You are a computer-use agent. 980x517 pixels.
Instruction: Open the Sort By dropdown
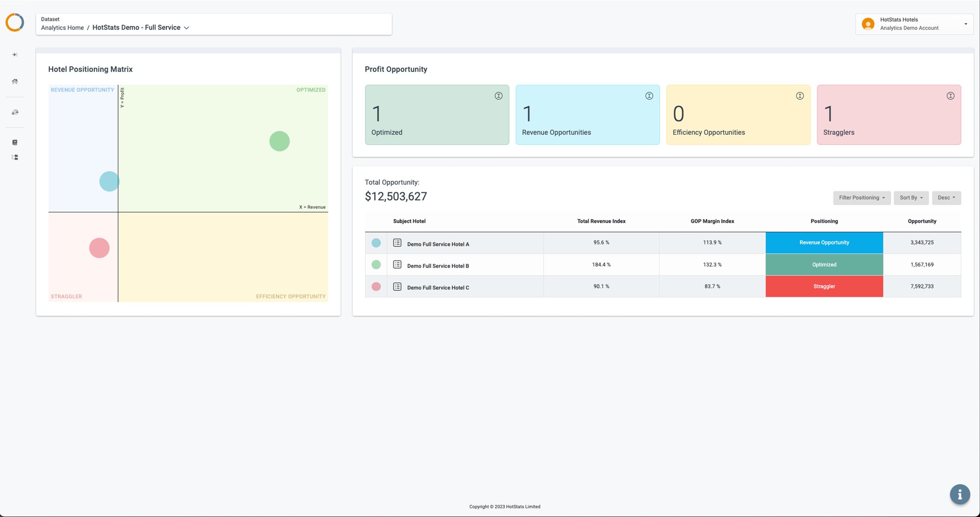[x=911, y=198]
